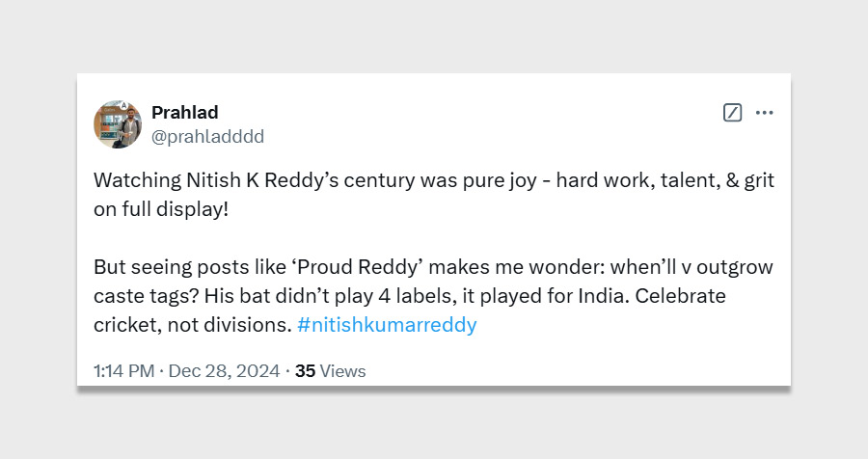The image size is (868, 459).
Task: Click the @prahladddd handle
Action: 207,137
